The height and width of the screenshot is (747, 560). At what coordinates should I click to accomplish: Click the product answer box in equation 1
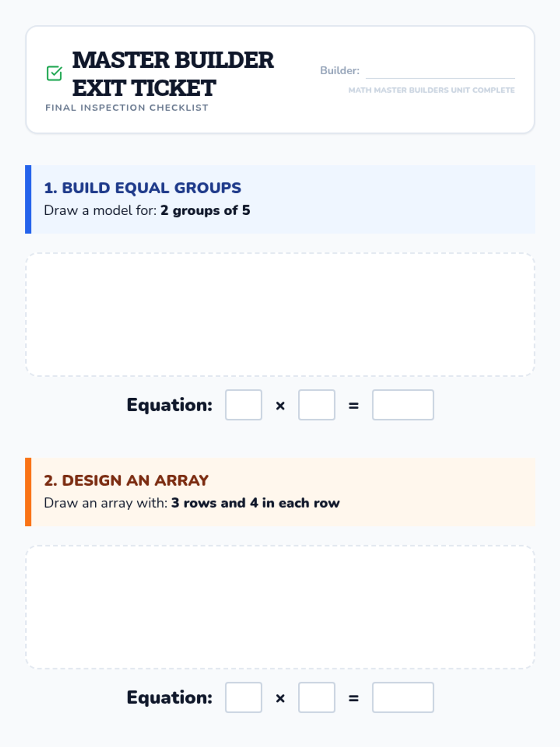tap(403, 405)
